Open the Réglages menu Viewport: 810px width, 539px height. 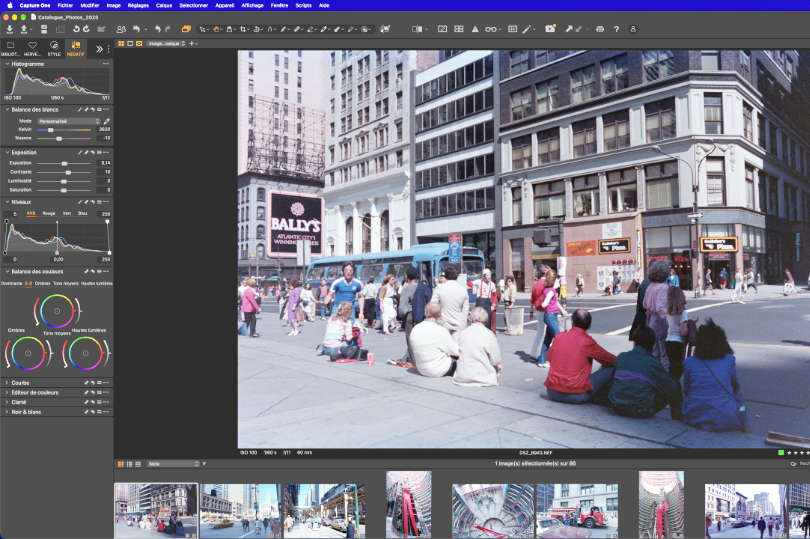138,5
